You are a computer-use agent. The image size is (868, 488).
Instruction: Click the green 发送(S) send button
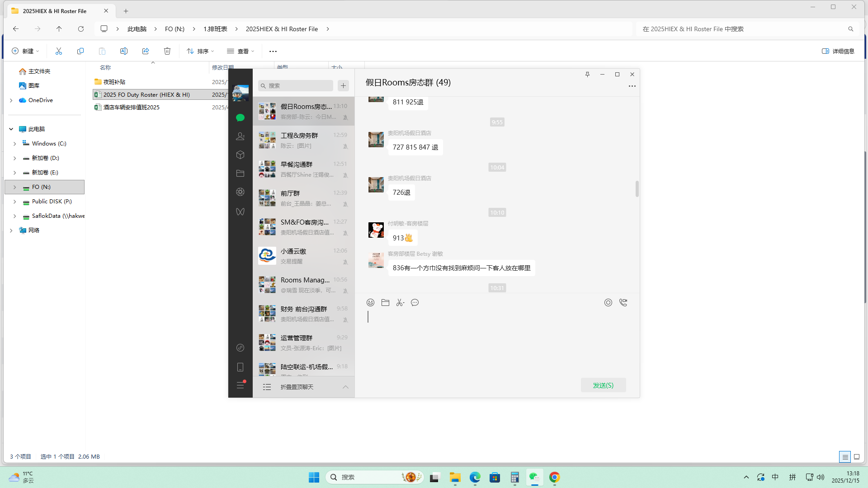click(603, 385)
